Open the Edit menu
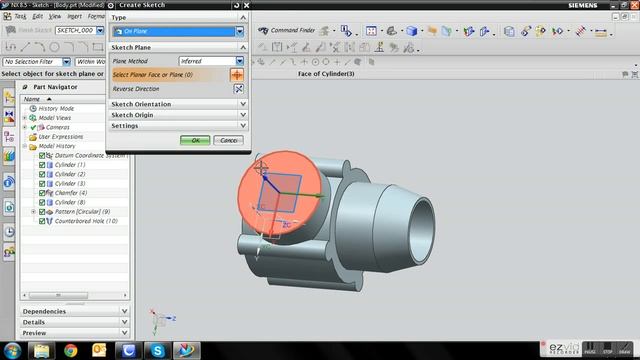Viewport: 640px width, 360px height. pyautogui.click(x=38, y=16)
